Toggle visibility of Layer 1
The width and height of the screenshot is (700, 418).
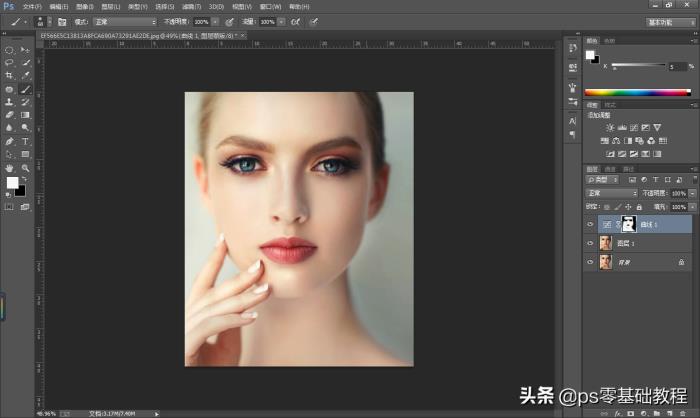click(x=590, y=243)
